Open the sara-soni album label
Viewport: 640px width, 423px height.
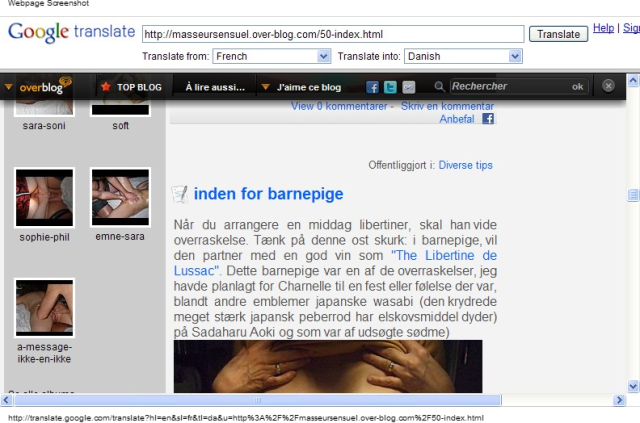(x=44, y=126)
